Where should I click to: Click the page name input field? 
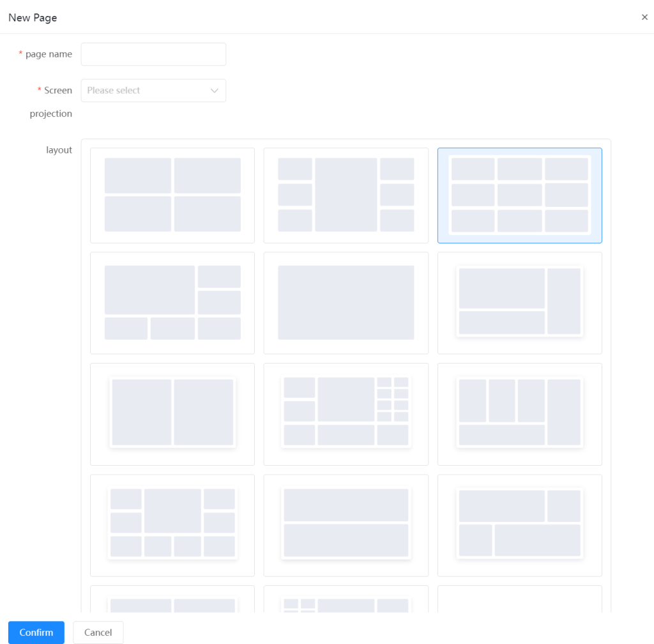(x=153, y=54)
